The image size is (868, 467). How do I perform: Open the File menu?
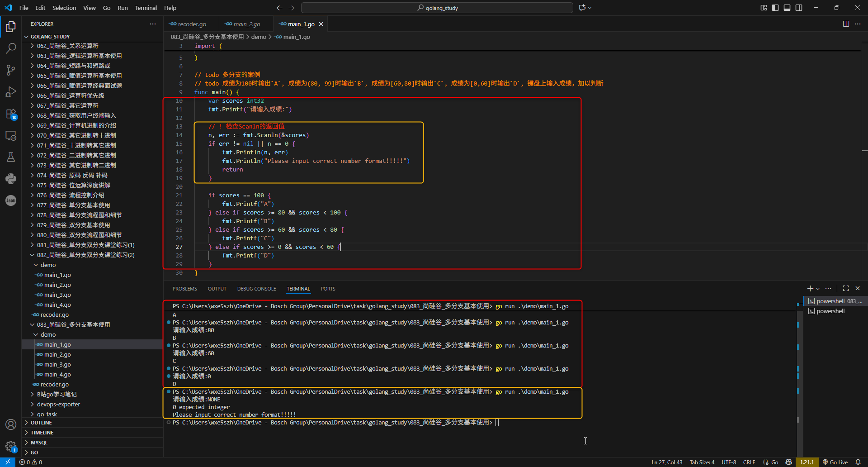pyautogui.click(x=24, y=8)
